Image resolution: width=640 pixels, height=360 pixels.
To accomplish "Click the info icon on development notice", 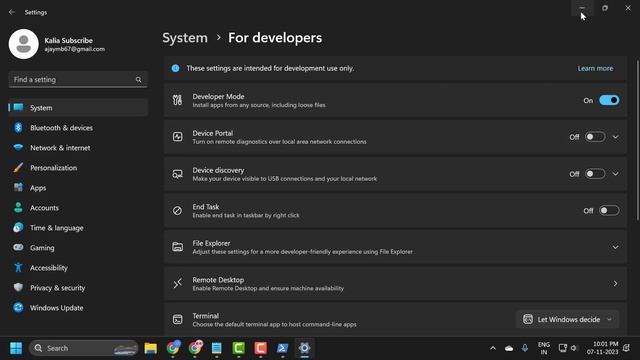I will tap(176, 68).
